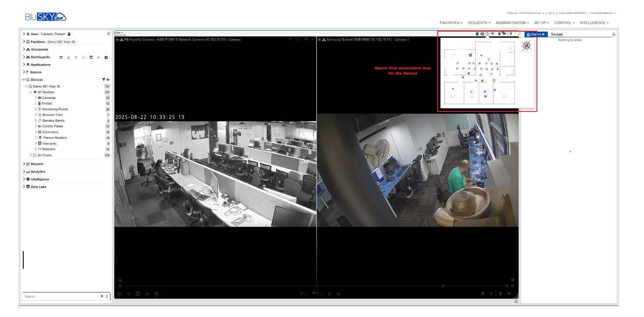Collapse the Devices section
This screenshot has width=644, height=317.
pos(24,80)
